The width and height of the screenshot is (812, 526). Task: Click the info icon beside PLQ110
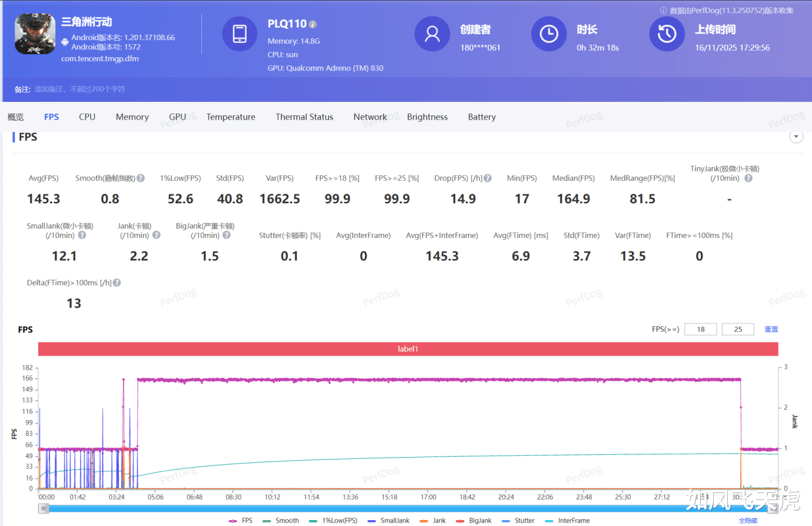313,25
